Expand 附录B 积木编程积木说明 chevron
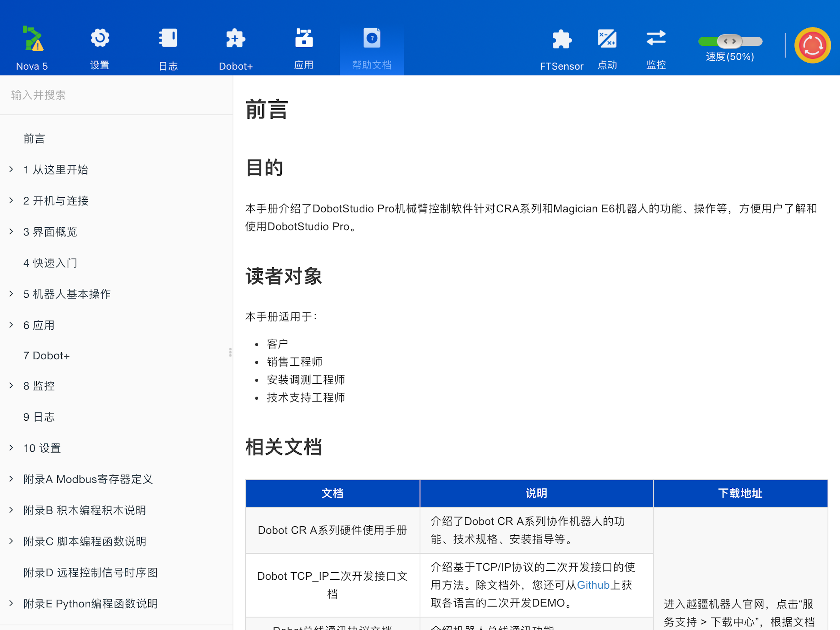The height and width of the screenshot is (630, 840). pos(11,510)
